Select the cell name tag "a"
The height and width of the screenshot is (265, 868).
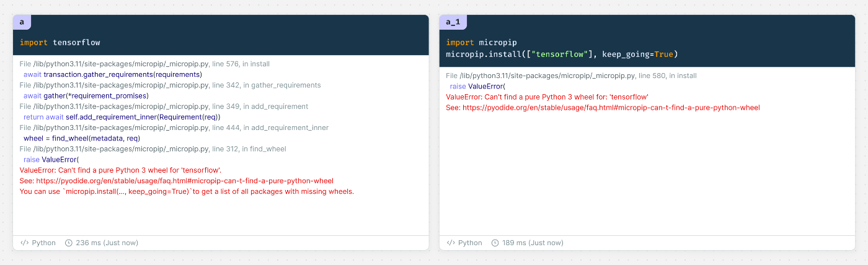[x=22, y=22]
